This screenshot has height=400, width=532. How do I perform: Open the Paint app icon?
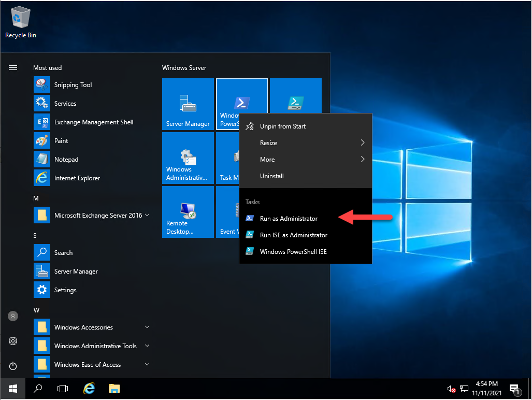pyautogui.click(x=42, y=141)
